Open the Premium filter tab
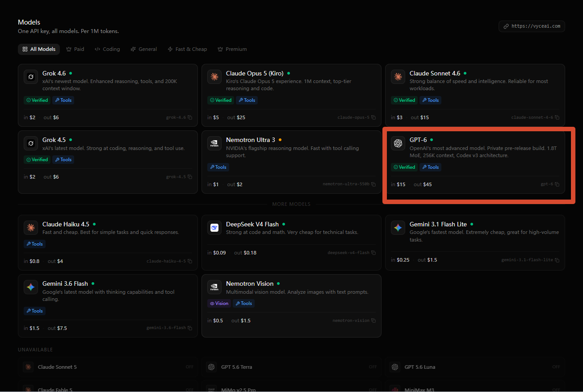The width and height of the screenshot is (583, 392). [232, 49]
